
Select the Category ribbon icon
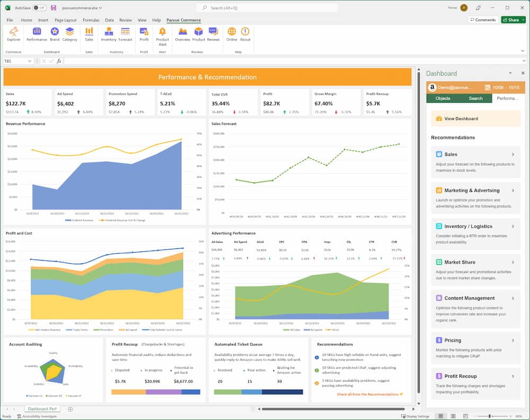click(x=69, y=34)
